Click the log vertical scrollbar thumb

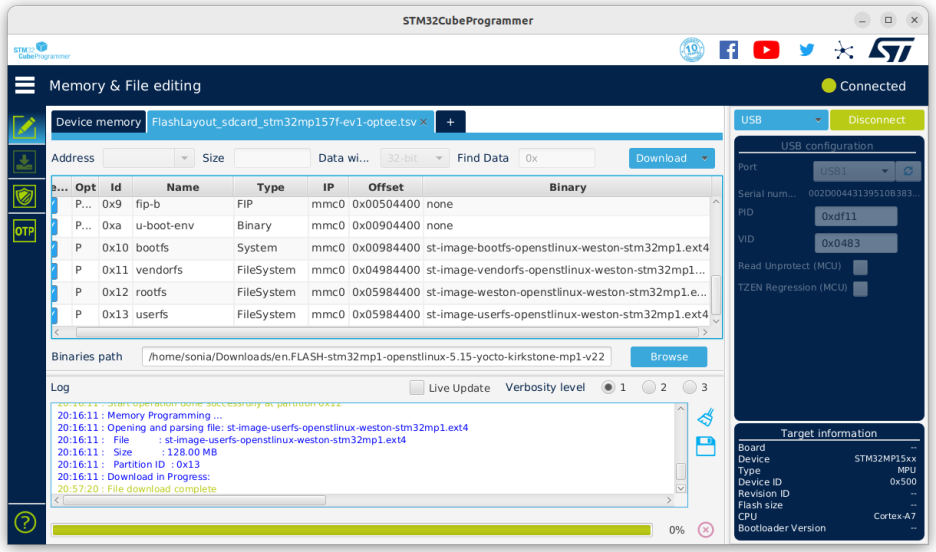tap(681, 471)
